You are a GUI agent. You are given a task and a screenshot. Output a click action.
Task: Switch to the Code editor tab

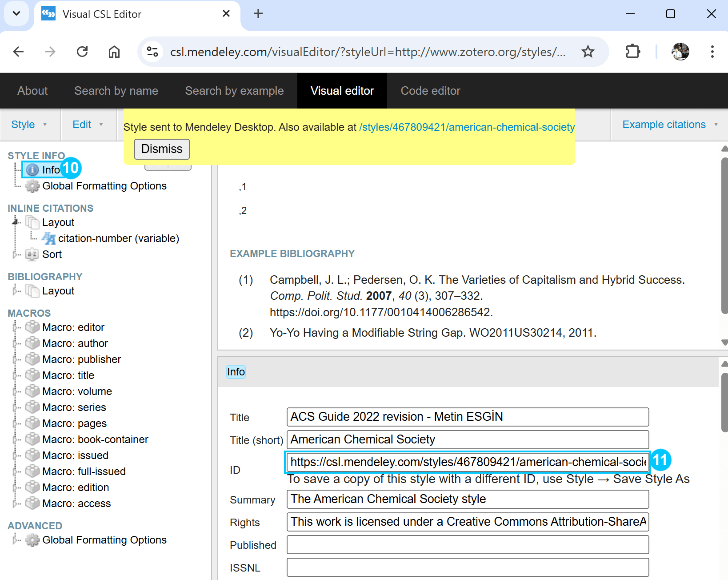pos(430,91)
